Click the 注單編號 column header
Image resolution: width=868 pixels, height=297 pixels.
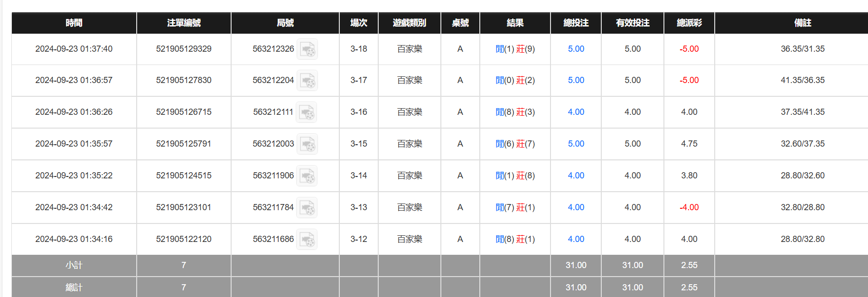[184, 23]
